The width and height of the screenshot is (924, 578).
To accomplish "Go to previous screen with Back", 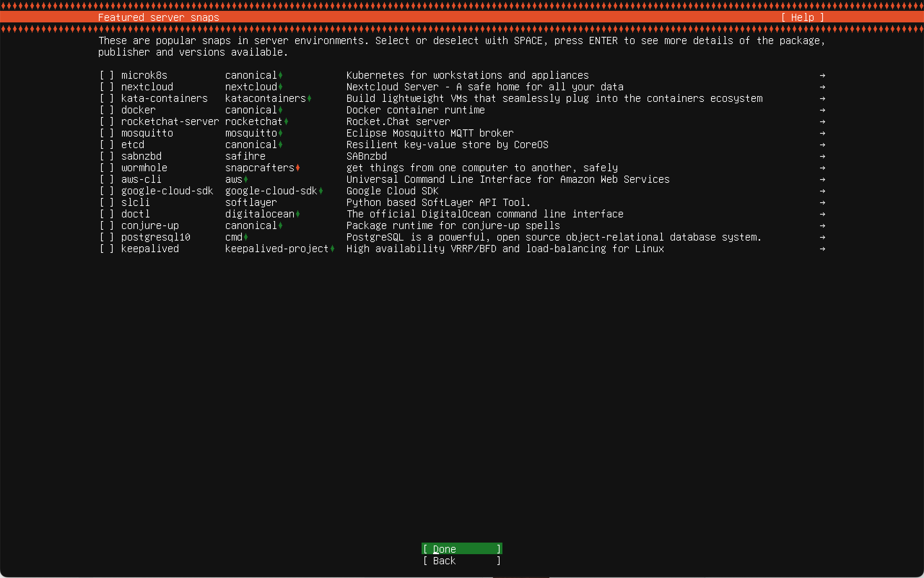I will click(462, 561).
